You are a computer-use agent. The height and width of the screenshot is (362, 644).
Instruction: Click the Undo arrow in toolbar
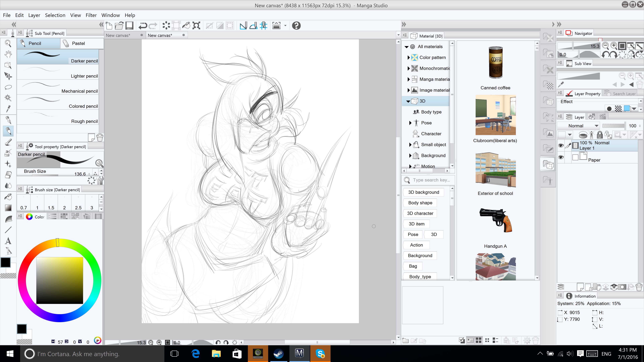[143, 25]
